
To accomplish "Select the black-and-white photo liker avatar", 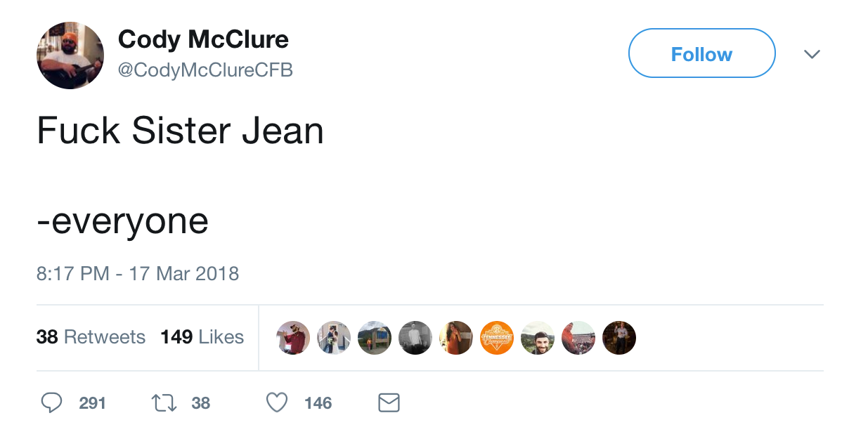I will 415,338.
